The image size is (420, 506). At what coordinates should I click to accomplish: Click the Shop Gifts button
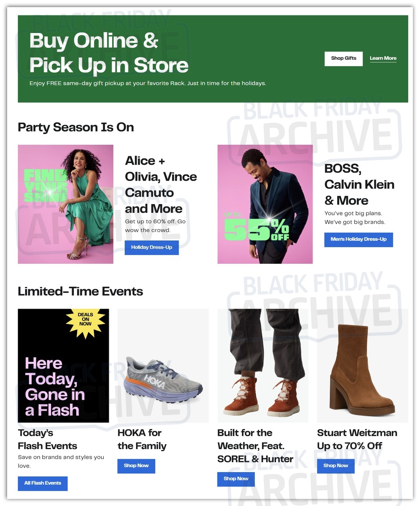click(343, 59)
